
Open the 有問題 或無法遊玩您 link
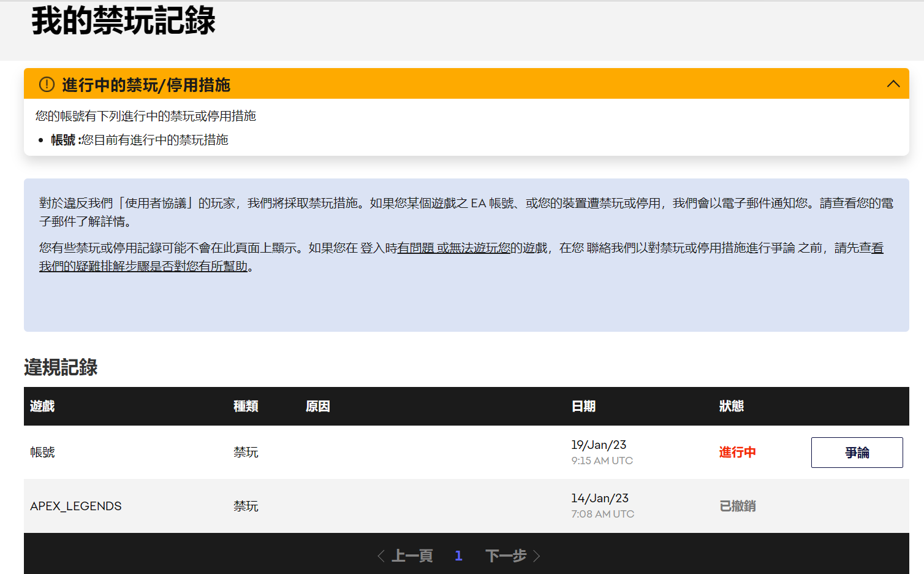pos(454,248)
